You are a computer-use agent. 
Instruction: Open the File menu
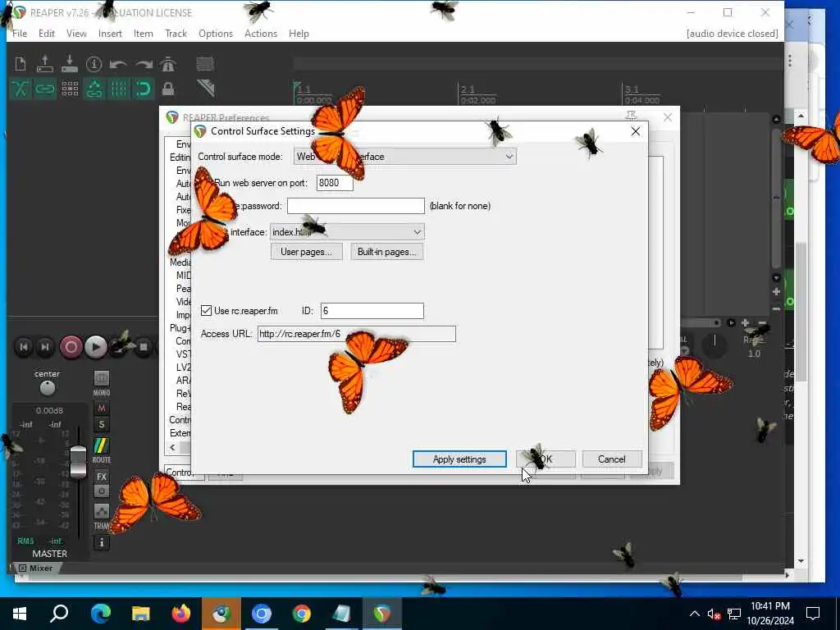coord(20,33)
